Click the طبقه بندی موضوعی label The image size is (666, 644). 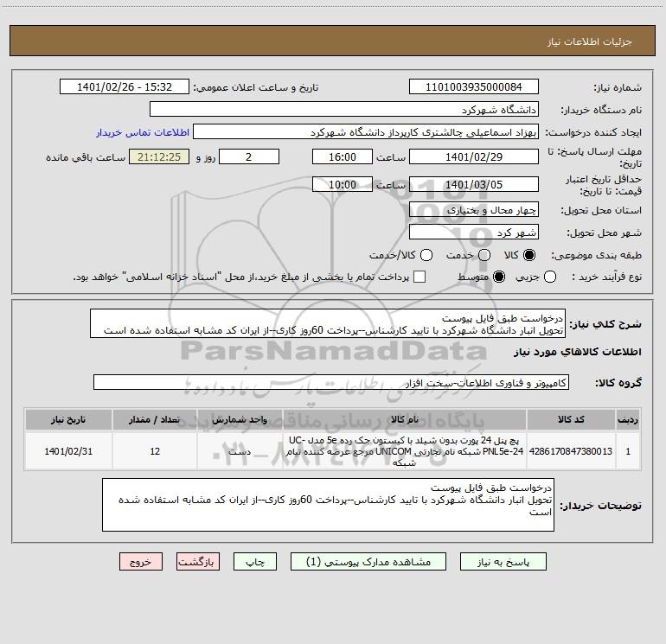[596, 255]
